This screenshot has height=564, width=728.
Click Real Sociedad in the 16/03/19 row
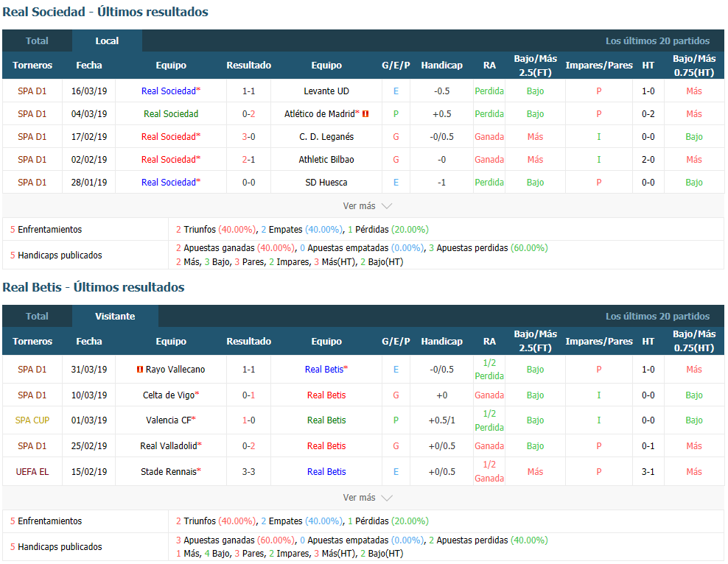(x=169, y=91)
